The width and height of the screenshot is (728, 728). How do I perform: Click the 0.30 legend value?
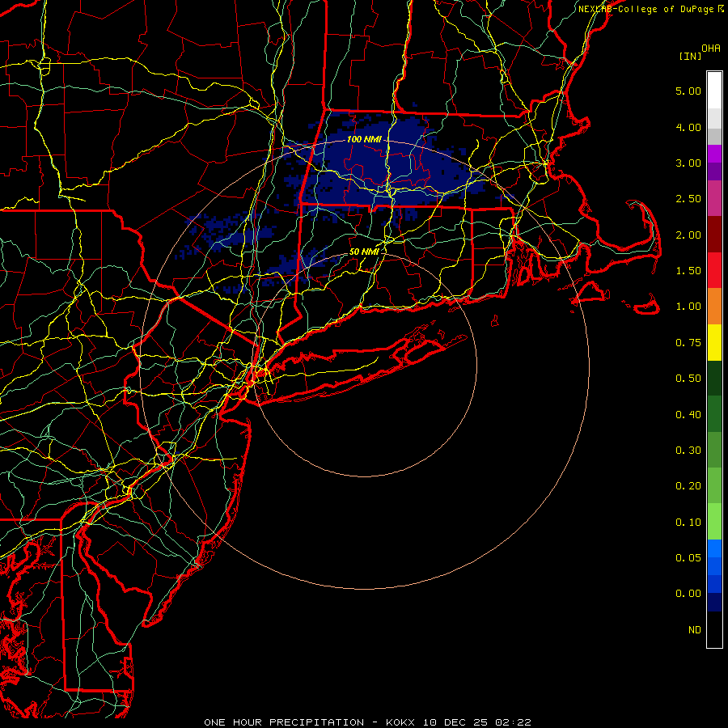pos(688,451)
